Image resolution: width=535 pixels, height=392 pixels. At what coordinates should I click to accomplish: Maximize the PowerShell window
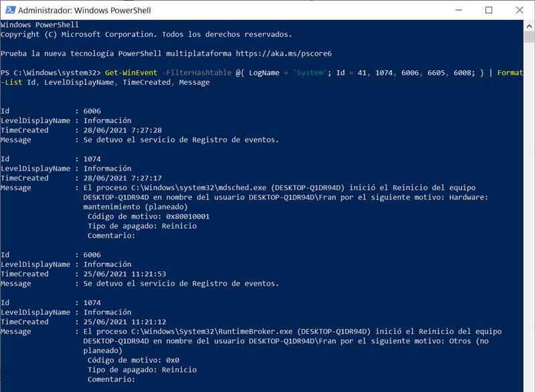489,10
